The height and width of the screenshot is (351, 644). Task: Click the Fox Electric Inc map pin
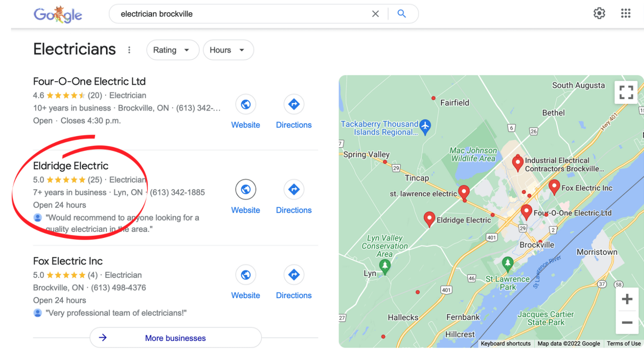554,187
